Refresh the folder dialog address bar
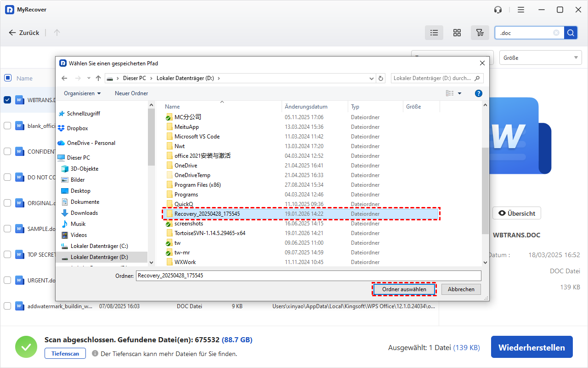Screen dimensions: 588x368 tap(381, 79)
